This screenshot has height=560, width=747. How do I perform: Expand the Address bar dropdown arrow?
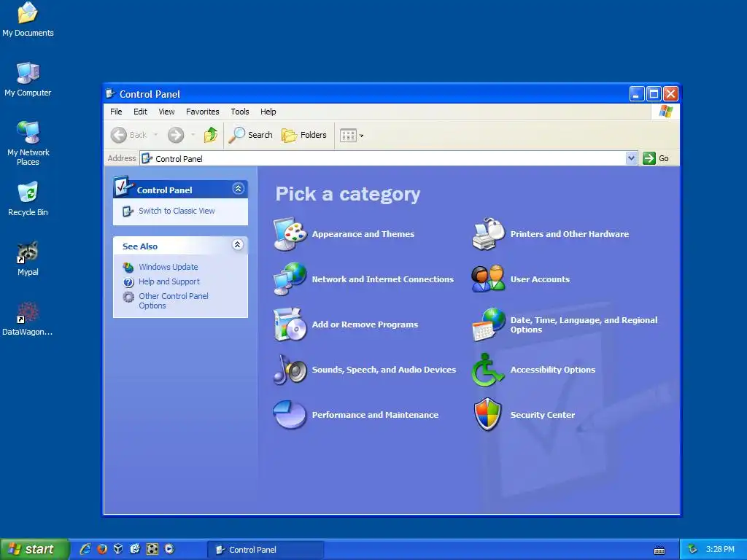(631, 158)
